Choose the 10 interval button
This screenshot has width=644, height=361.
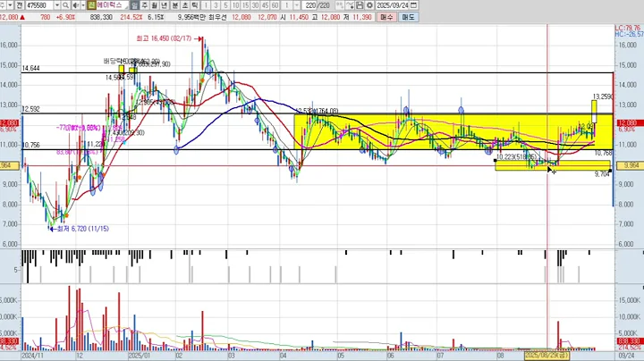(235, 5)
